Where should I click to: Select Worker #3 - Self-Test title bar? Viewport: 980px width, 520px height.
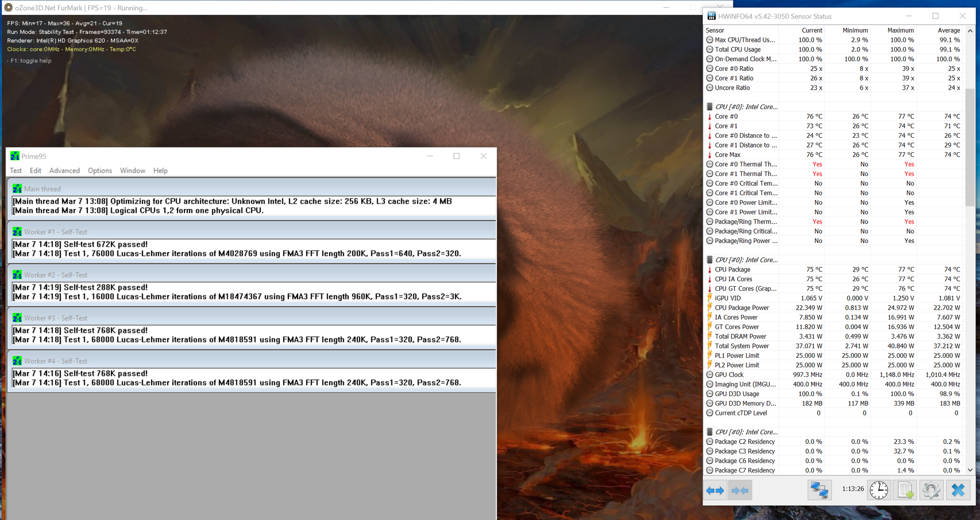click(252, 318)
